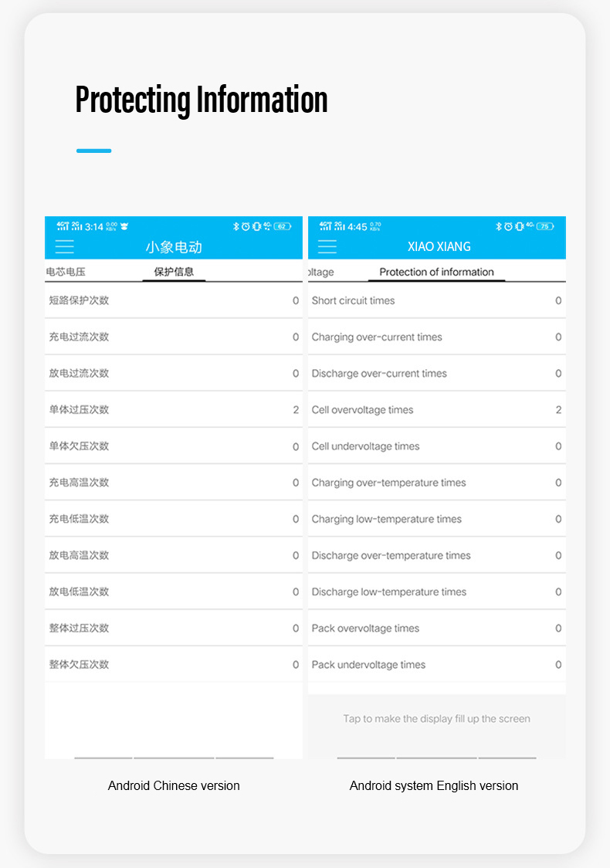Tap the XIAO XIANG app title
610x868 pixels.
(439, 246)
